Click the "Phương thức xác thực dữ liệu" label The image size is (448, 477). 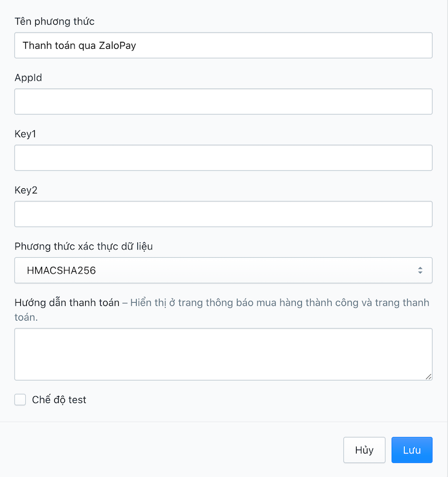[83, 246]
